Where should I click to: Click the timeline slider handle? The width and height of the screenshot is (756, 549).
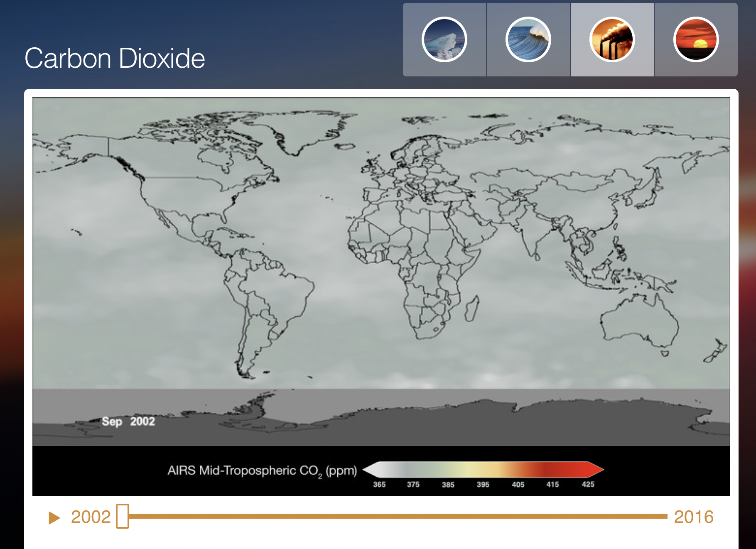point(123,516)
